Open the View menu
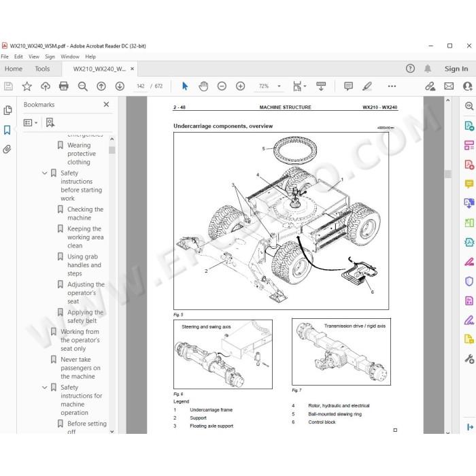 34,56
